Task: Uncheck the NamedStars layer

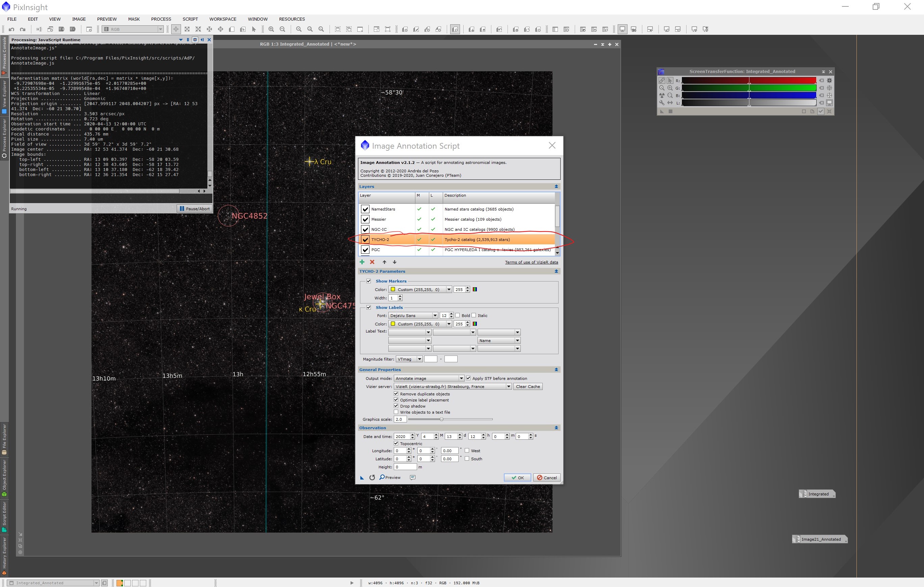Action: 365,209
